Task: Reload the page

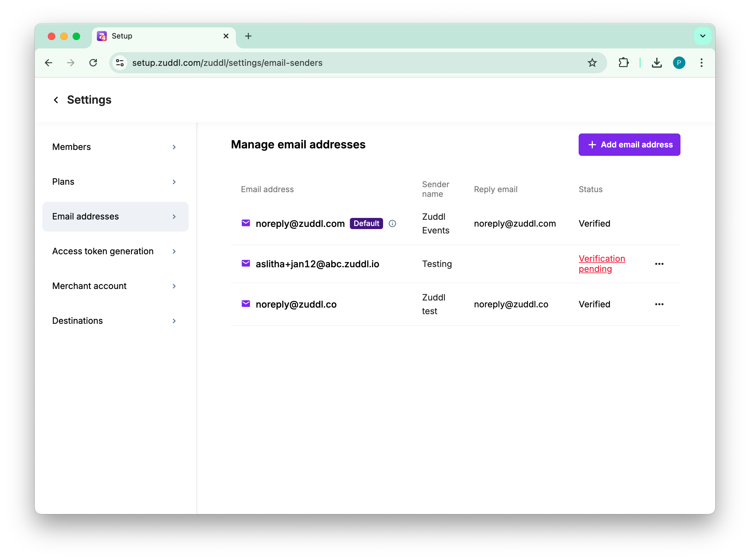Action: (93, 63)
